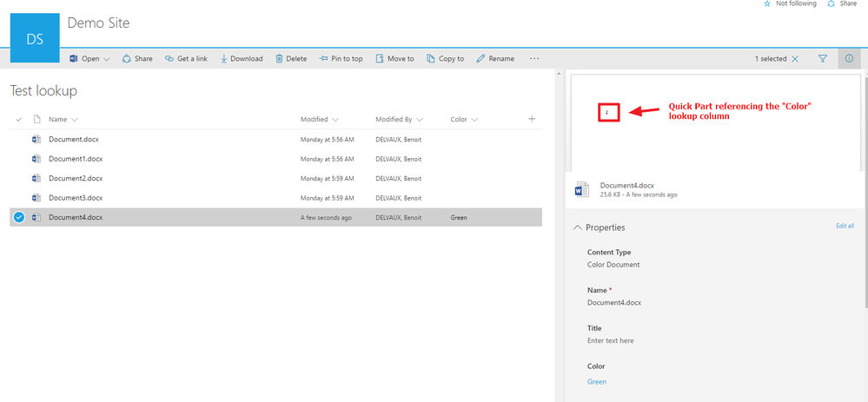The height and width of the screenshot is (402, 868).
Task: Click the Word icon for Document4.docx row
Action: point(36,217)
